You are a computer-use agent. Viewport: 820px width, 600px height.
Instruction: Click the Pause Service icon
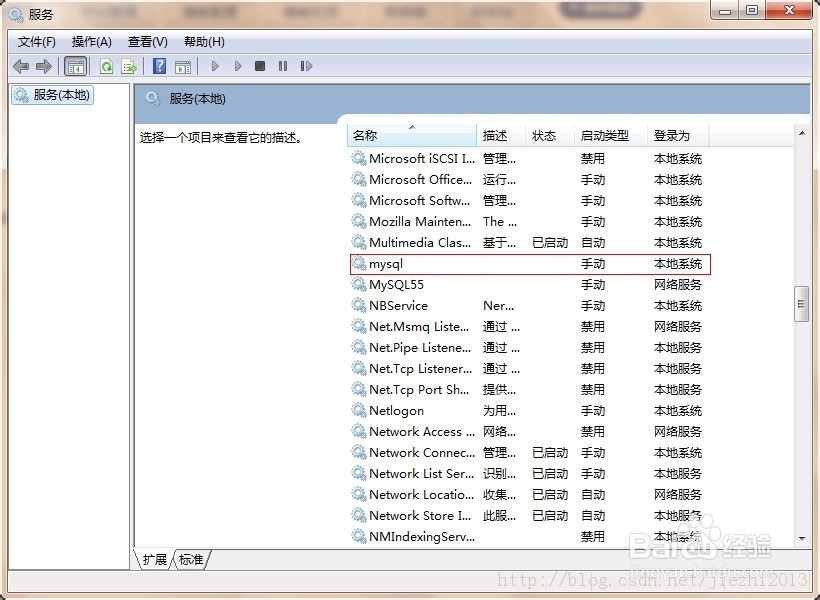point(283,66)
